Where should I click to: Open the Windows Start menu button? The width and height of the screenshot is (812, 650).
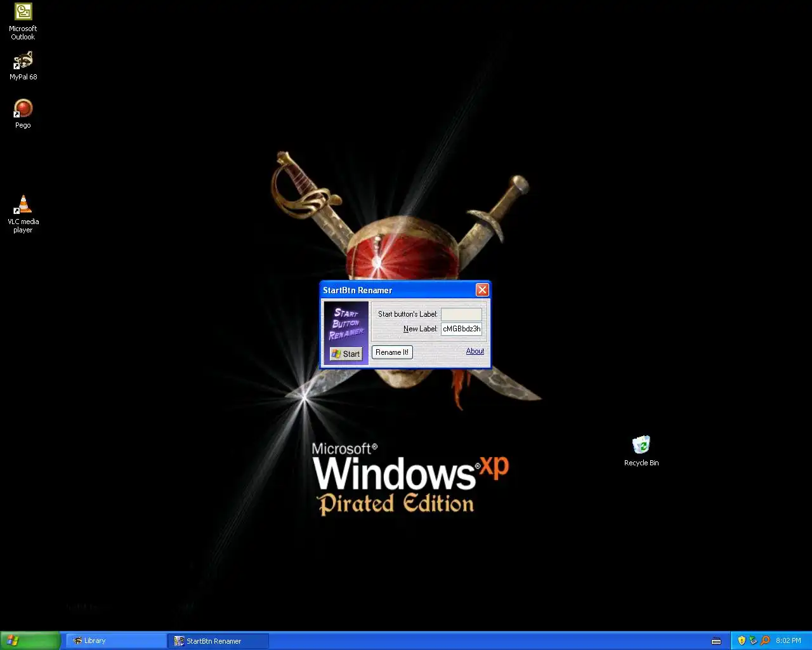[30, 640]
